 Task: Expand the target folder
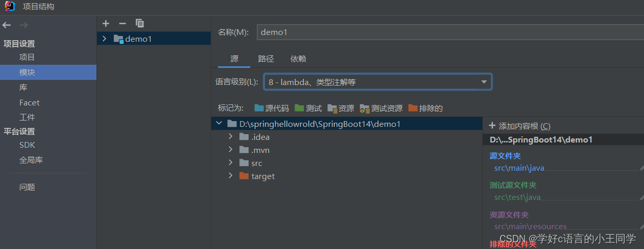[230, 176]
